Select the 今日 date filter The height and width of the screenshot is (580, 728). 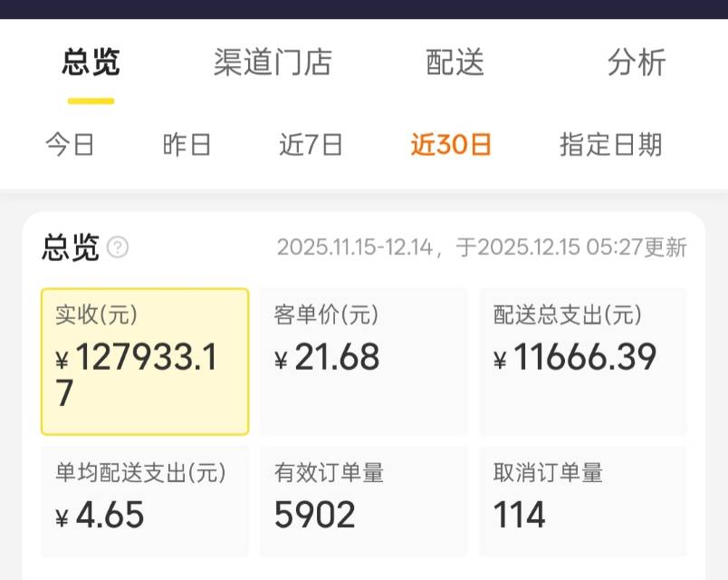(71, 145)
